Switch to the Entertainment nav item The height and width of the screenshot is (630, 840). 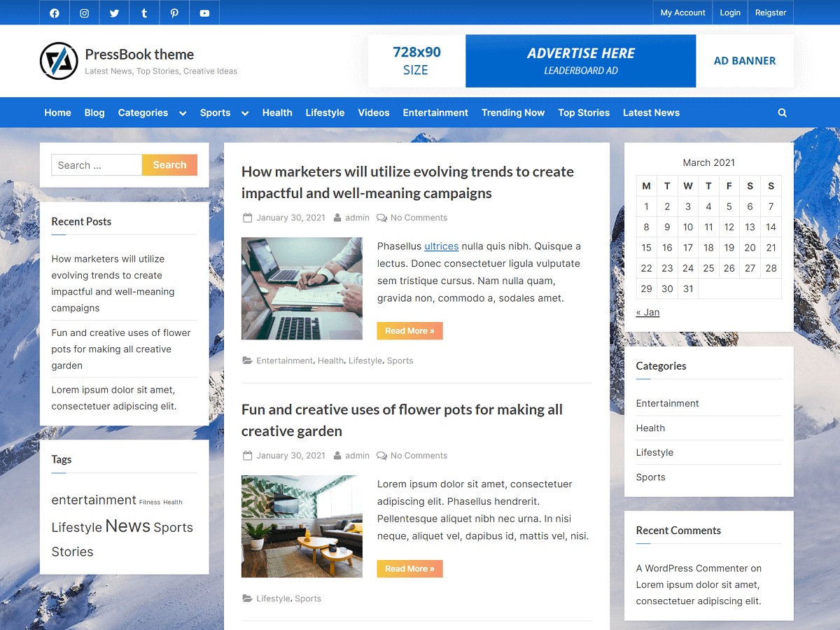point(435,113)
